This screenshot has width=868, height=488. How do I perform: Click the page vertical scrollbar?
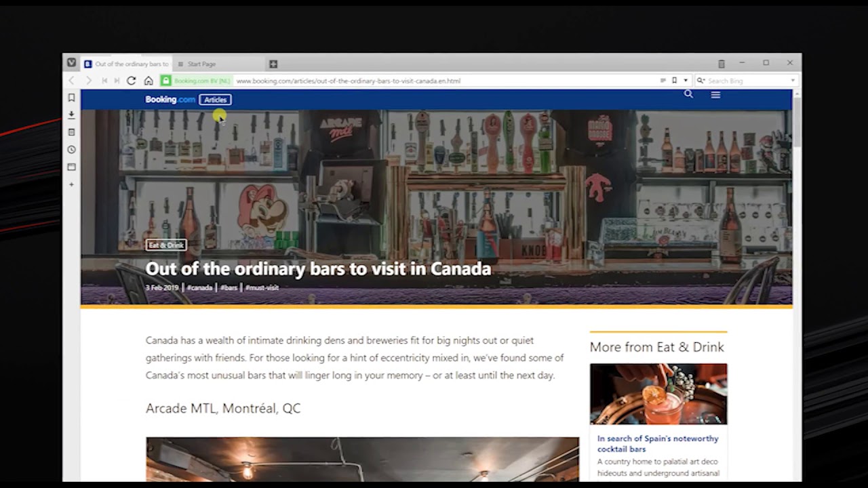pos(797,122)
